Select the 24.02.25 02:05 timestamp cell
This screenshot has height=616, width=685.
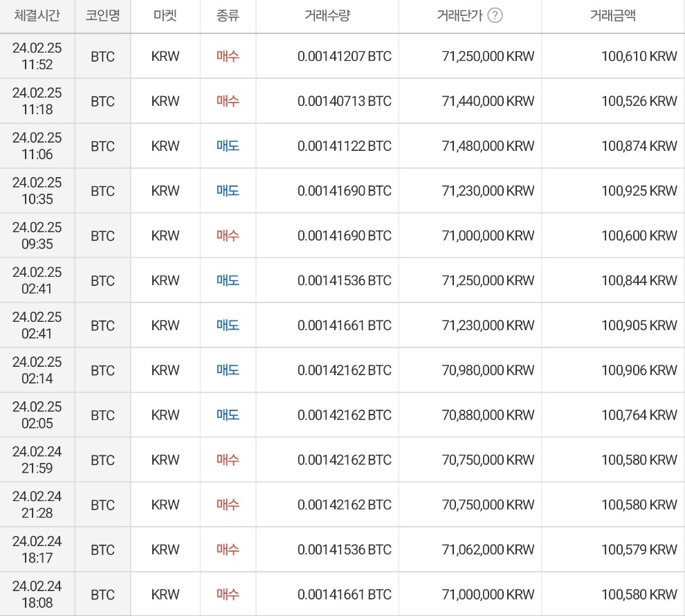(x=37, y=415)
